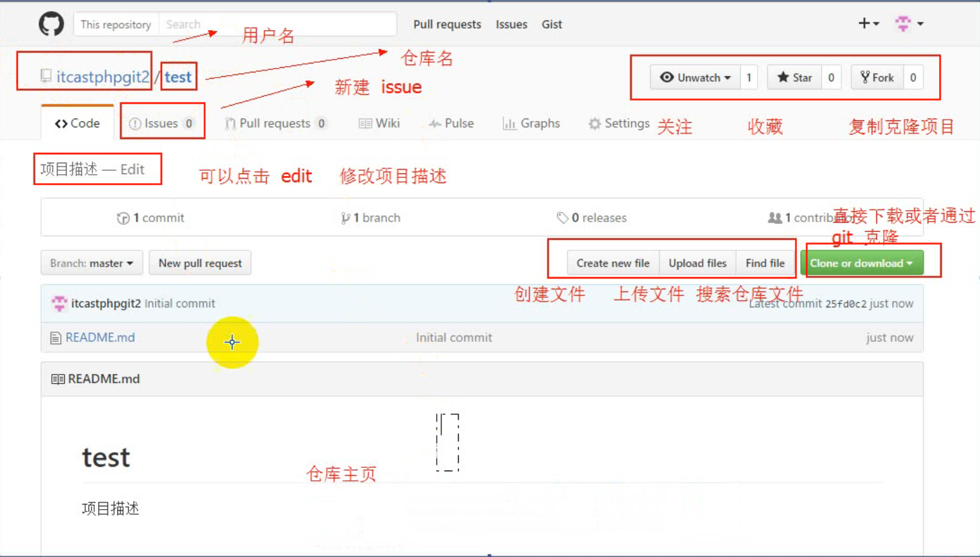Switch to the Code tab
This screenshot has width=980, height=557.
[x=78, y=123]
